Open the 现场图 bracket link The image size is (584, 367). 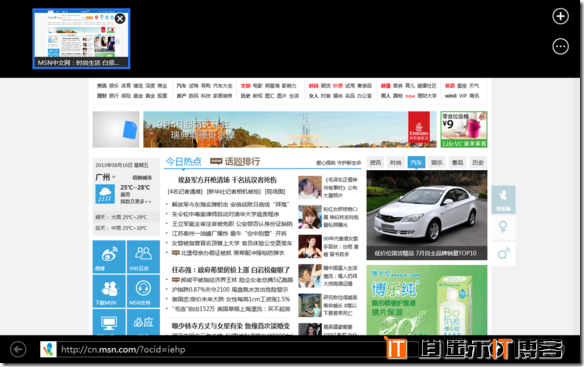coord(275,192)
